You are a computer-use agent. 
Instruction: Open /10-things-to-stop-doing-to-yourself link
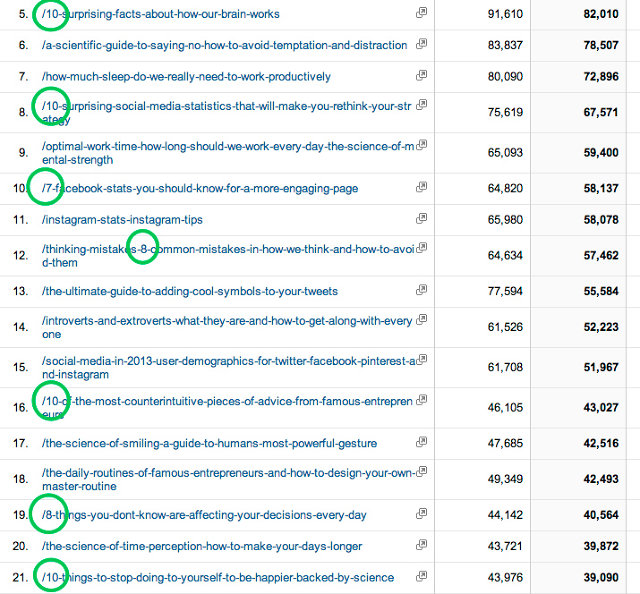[218, 578]
